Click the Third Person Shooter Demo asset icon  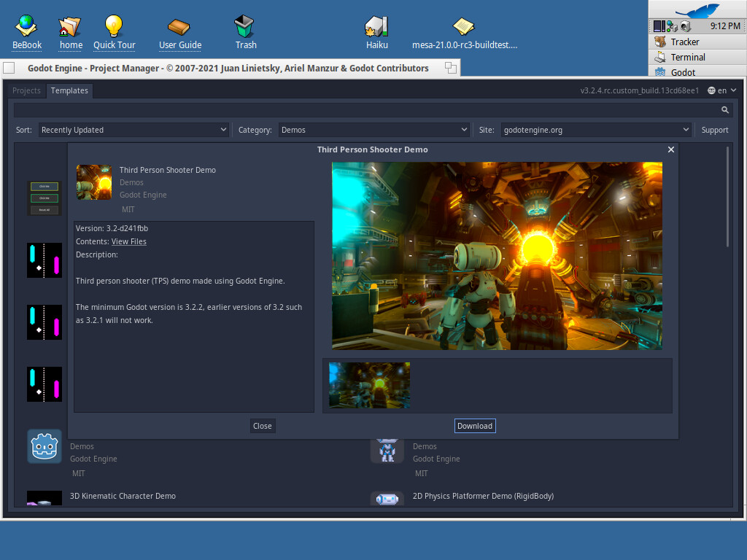pos(94,182)
